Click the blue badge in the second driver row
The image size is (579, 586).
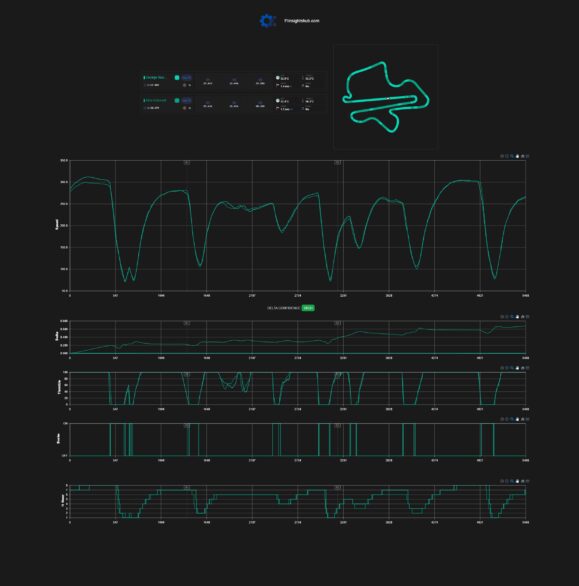(x=187, y=101)
